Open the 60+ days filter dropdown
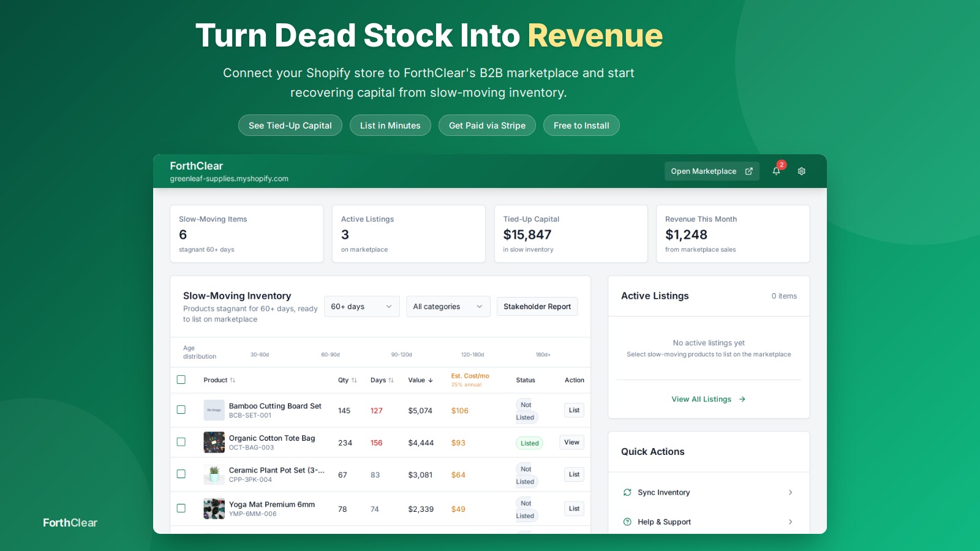This screenshot has width=980, height=551. click(x=361, y=307)
